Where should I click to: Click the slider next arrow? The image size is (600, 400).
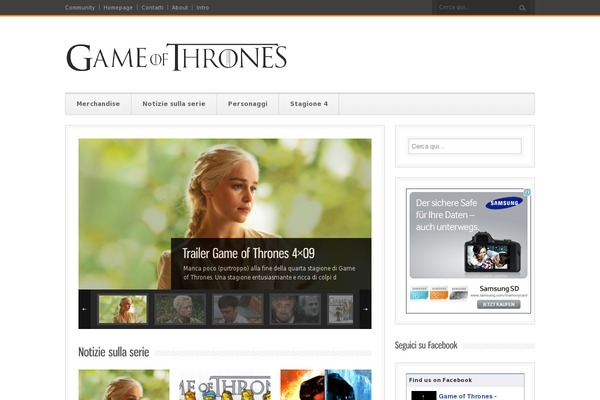(x=365, y=309)
